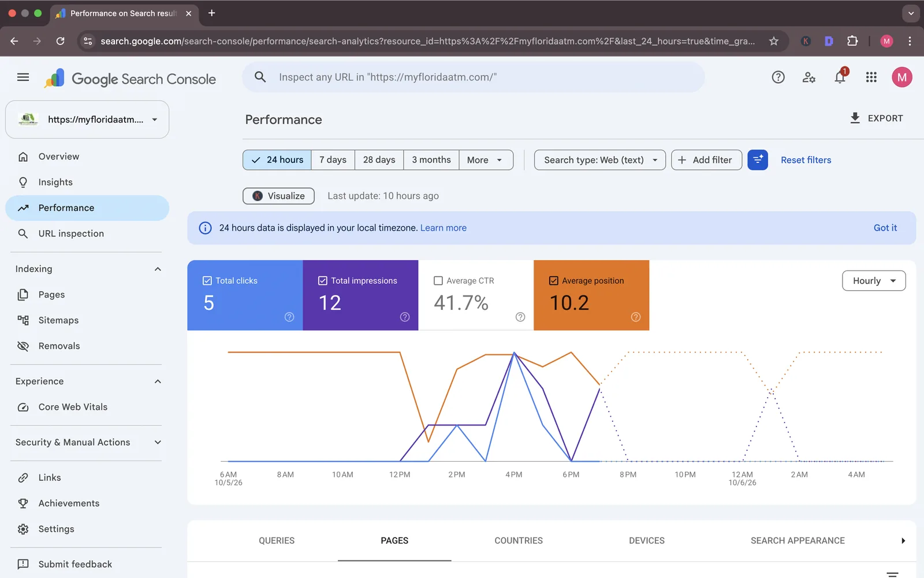Open browser extensions puzzle icon

point(852,41)
